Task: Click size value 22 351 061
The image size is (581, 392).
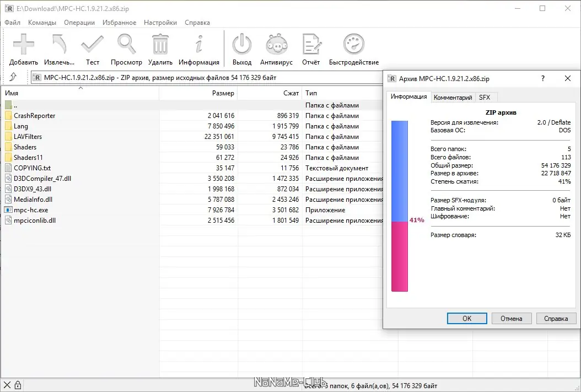Action: (219, 136)
